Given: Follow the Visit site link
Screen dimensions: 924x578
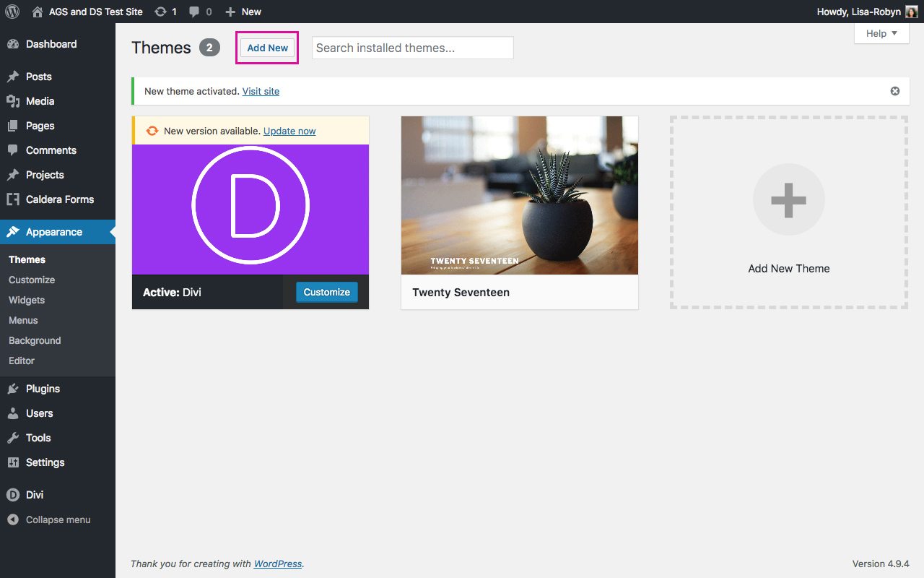Looking at the screenshot, I should (x=261, y=91).
